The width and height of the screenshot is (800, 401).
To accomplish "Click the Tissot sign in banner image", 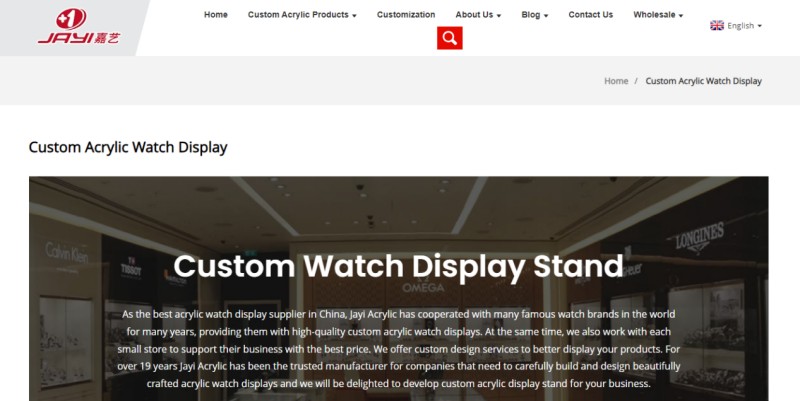I will 131,267.
